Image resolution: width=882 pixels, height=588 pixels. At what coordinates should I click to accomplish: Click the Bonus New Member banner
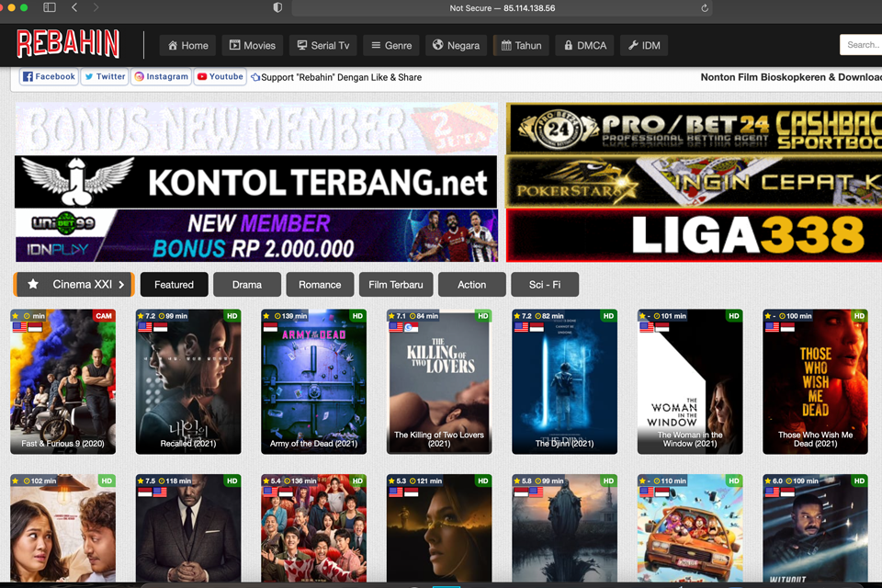[x=256, y=129]
